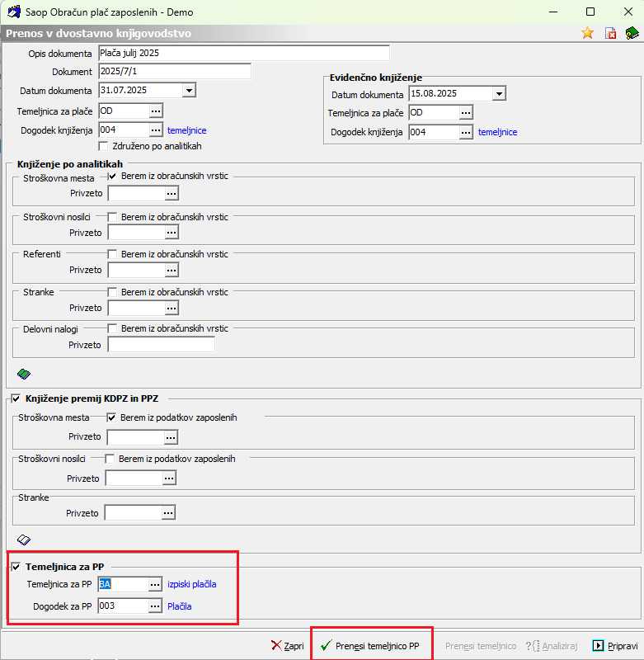
Task: Check Referenti Berem iz obračunskih vrstic
Action: (x=112, y=254)
